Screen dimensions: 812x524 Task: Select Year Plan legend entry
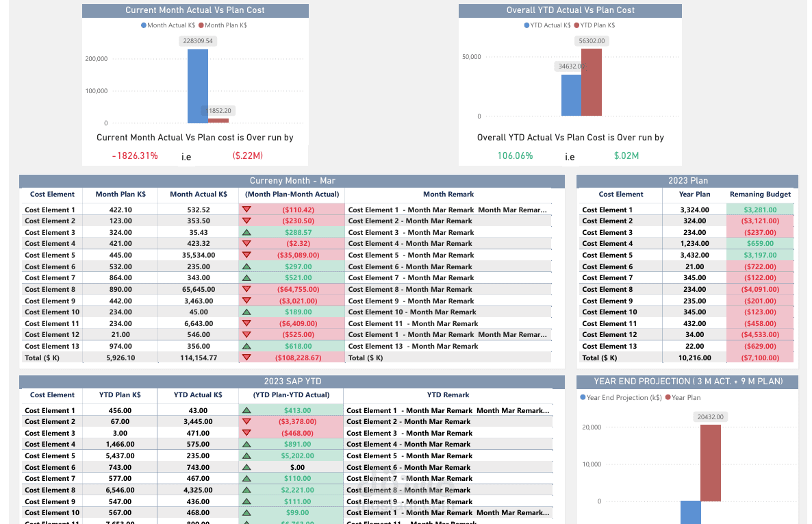click(x=683, y=397)
